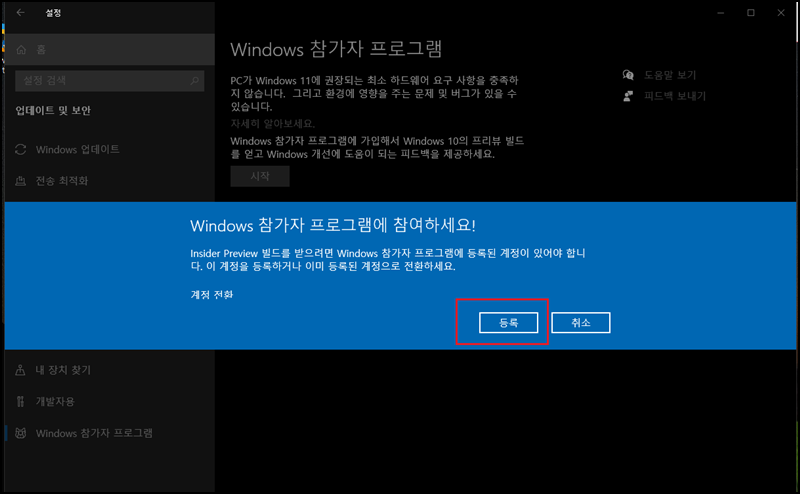800x494 pixels.
Task: Minimize the Settings window
Action: click(x=720, y=13)
